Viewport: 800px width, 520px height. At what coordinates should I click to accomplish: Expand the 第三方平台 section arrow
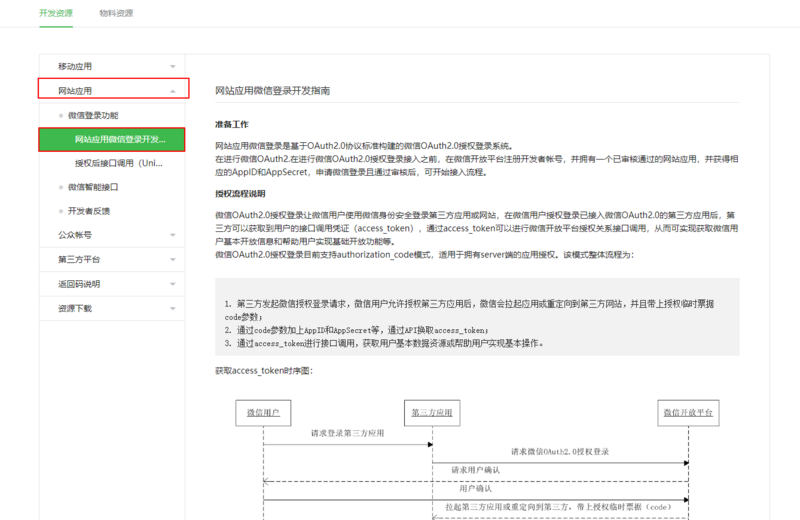[172, 259]
